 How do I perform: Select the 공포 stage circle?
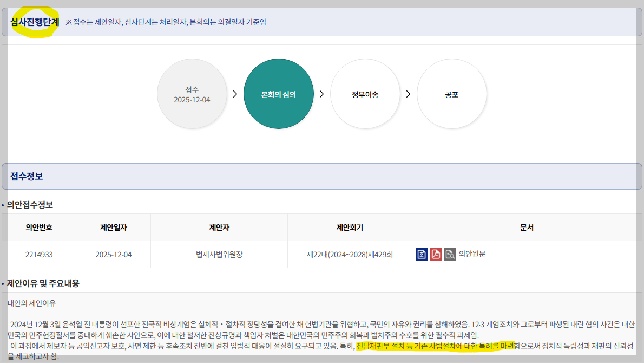(x=452, y=94)
